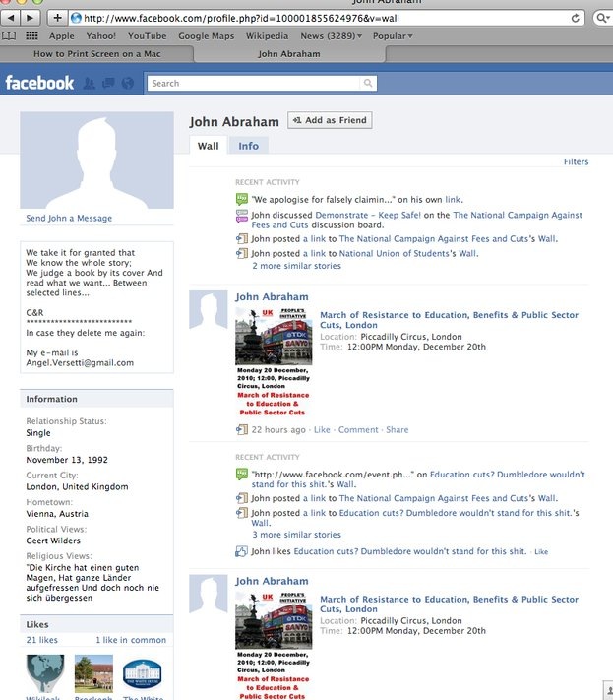
Task: Switch to the Info profile tab
Action: pos(248,146)
